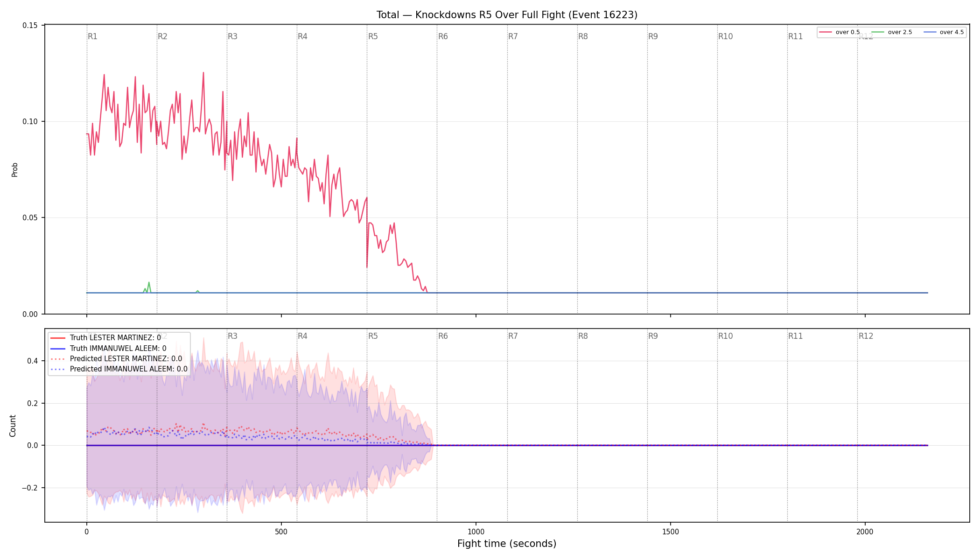Click the R1 round label in the Prob chart
Viewport: 980px width, 560px height.
(x=92, y=36)
